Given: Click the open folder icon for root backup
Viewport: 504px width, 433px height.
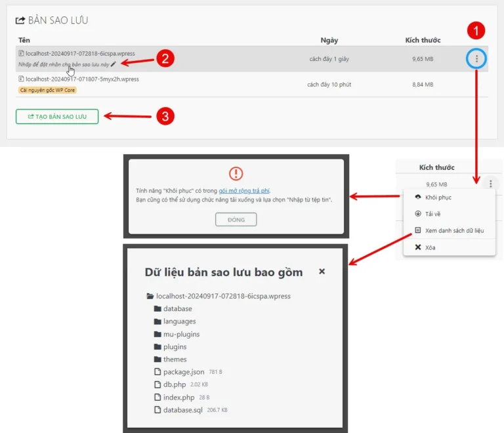Looking at the screenshot, I should pos(150,296).
